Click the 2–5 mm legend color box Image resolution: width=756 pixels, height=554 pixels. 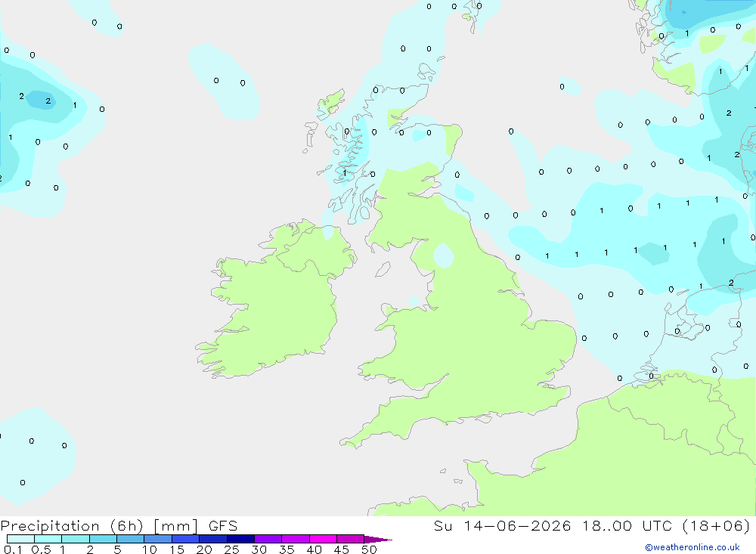pyautogui.click(x=103, y=539)
